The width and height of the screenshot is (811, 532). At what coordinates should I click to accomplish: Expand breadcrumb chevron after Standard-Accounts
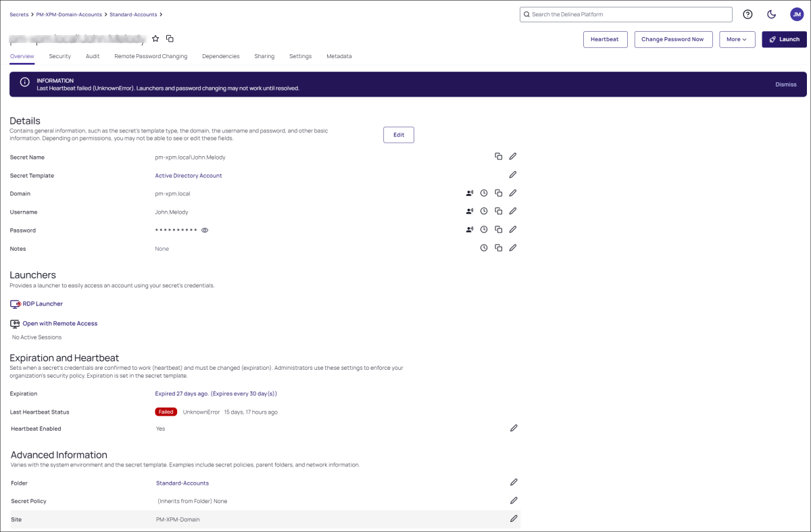(x=161, y=14)
